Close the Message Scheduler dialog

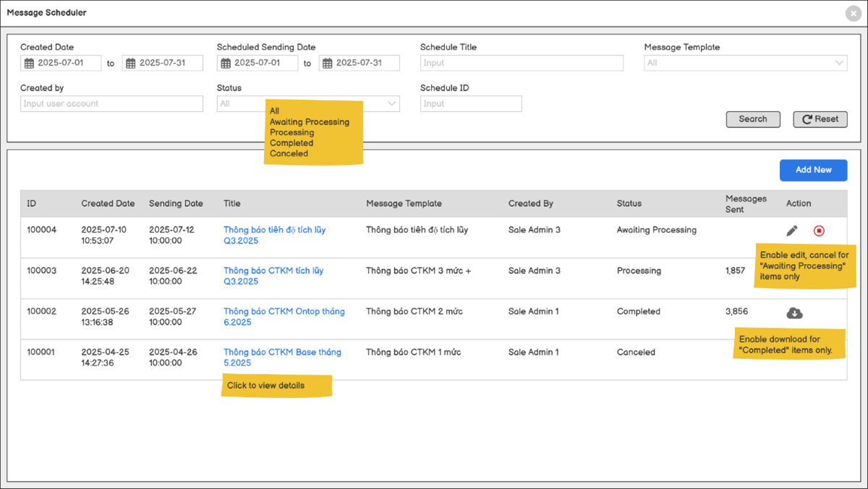click(x=852, y=13)
